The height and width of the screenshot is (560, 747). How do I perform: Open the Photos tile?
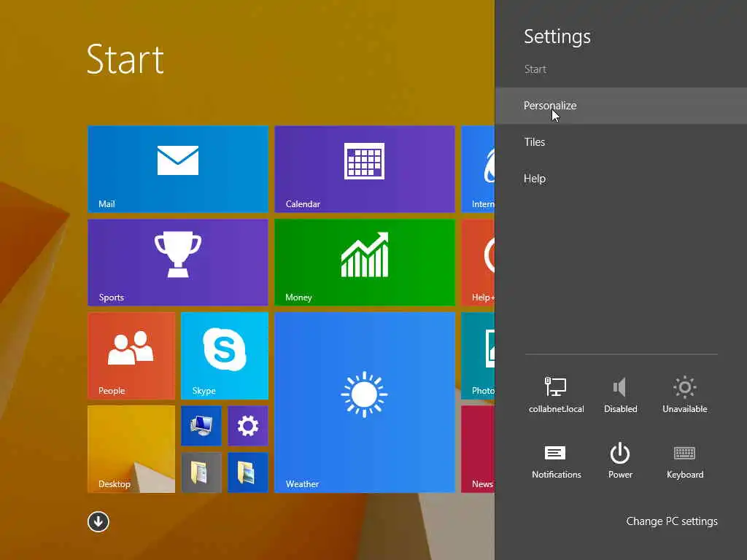[x=479, y=355]
